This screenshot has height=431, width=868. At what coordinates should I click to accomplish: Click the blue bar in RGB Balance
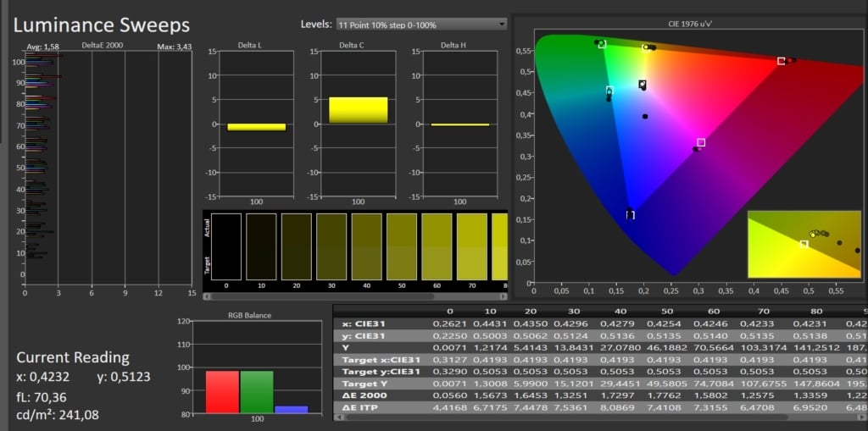[x=292, y=410]
